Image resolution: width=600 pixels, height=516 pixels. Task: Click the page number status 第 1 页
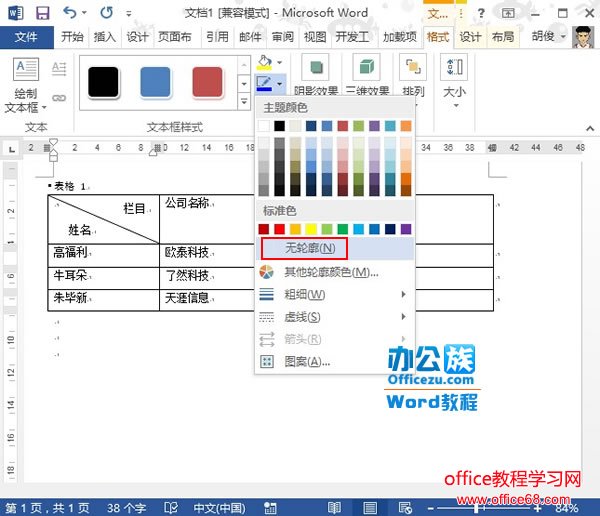click(x=48, y=508)
